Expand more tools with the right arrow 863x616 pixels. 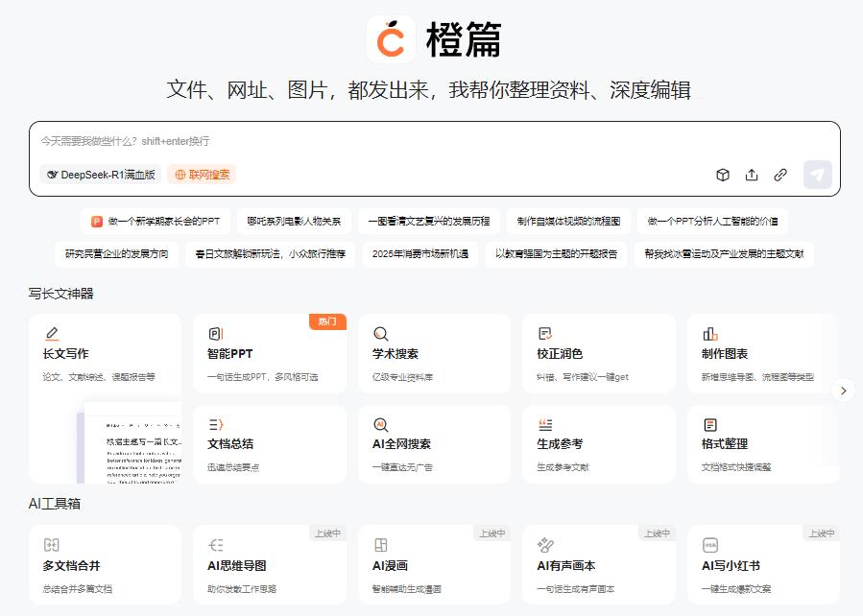point(843,391)
